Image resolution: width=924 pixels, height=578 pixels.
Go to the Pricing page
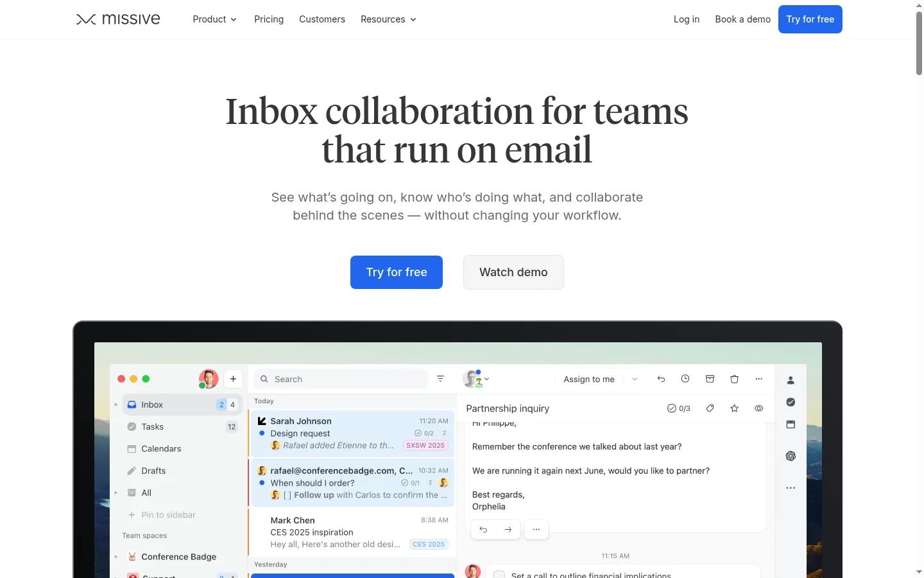click(x=269, y=19)
